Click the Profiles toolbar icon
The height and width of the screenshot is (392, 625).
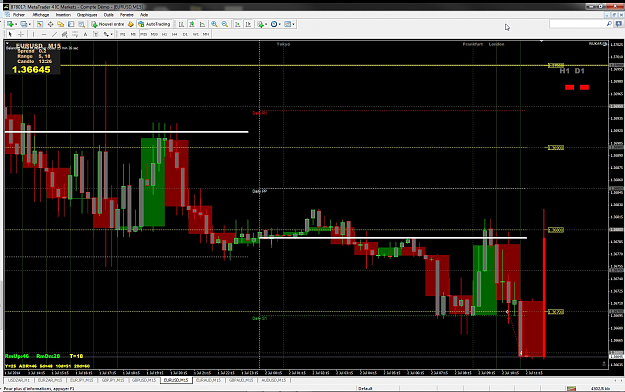pyautogui.click(x=24, y=24)
